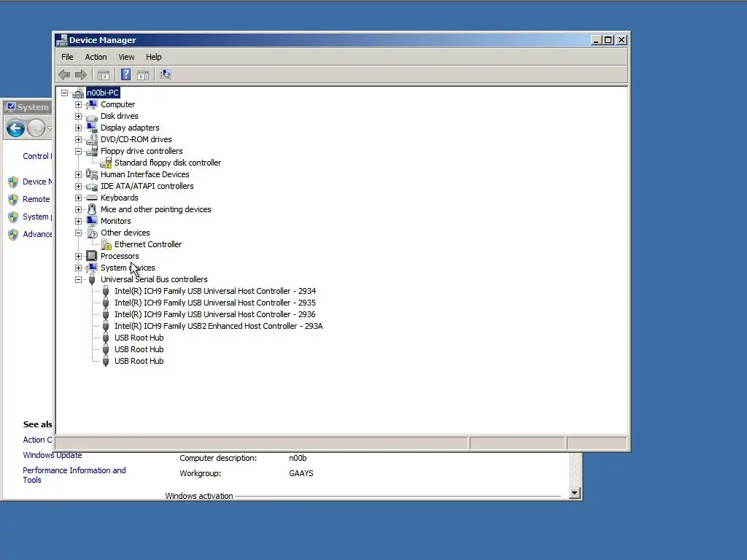Click shield icon beside Remote in System window
This screenshot has height=560, width=747.
(x=13, y=200)
